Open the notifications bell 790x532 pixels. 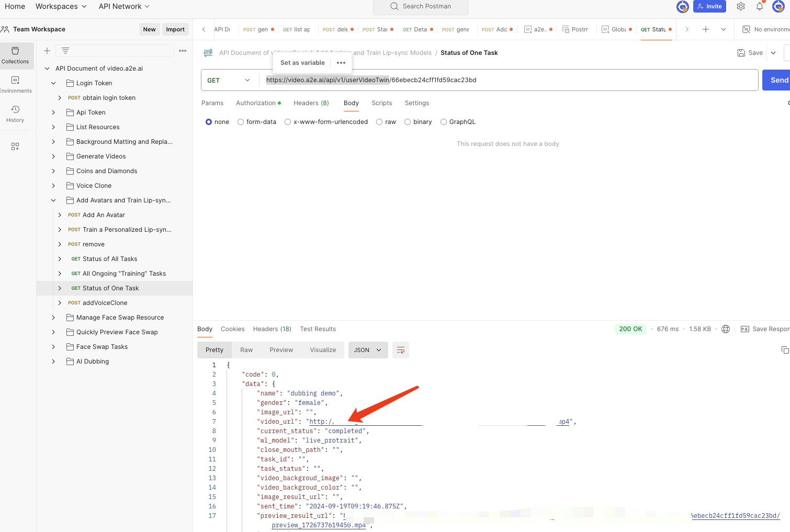point(759,7)
